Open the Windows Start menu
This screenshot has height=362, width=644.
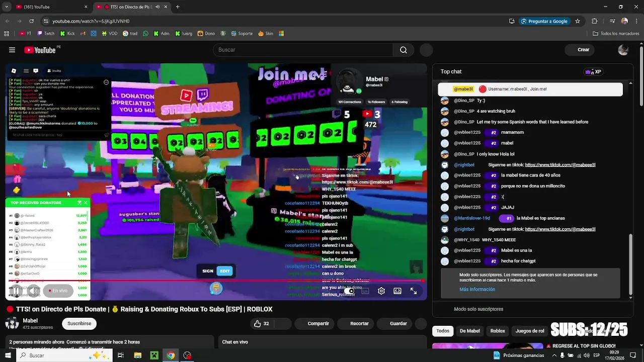coord(8,355)
